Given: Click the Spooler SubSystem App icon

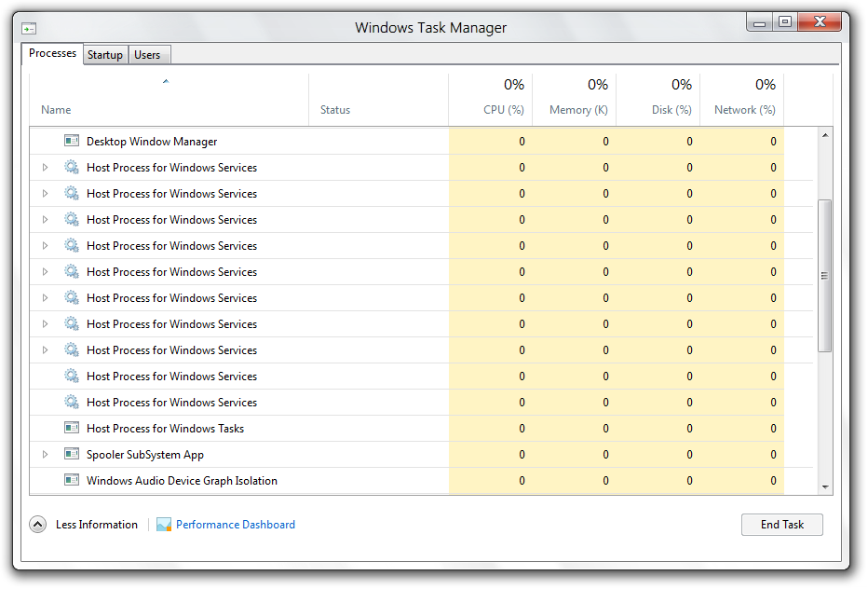Looking at the screenshot, I should coord(72,454).
